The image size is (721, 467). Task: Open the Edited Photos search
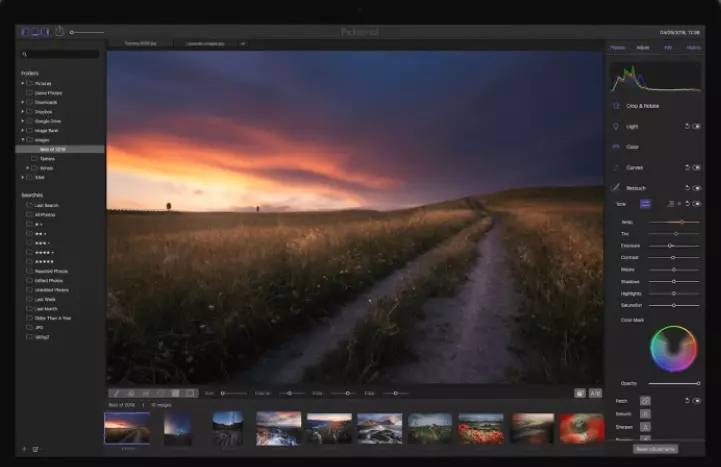[49, 280]
